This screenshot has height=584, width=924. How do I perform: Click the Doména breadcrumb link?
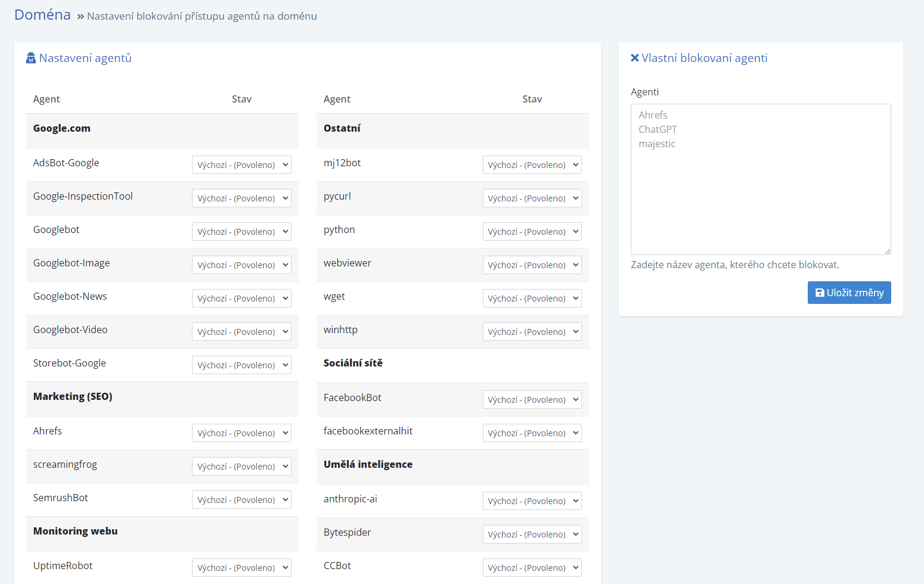pos(42,15)
